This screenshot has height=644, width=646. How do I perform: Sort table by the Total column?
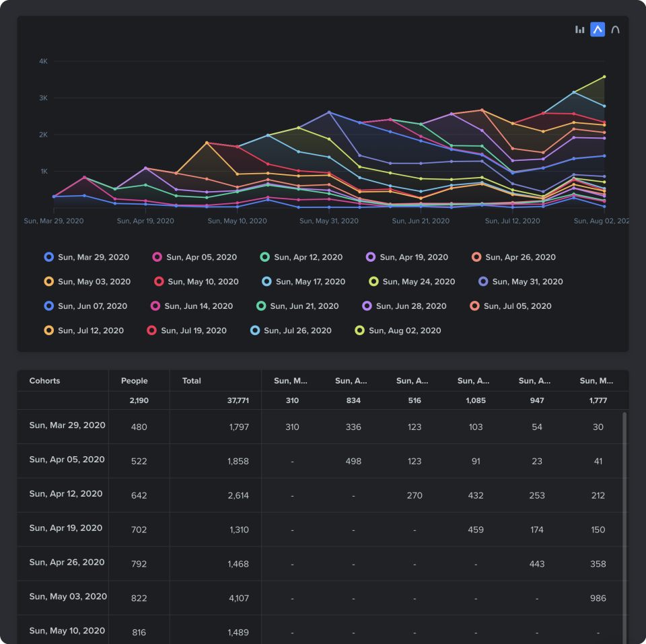191,381
